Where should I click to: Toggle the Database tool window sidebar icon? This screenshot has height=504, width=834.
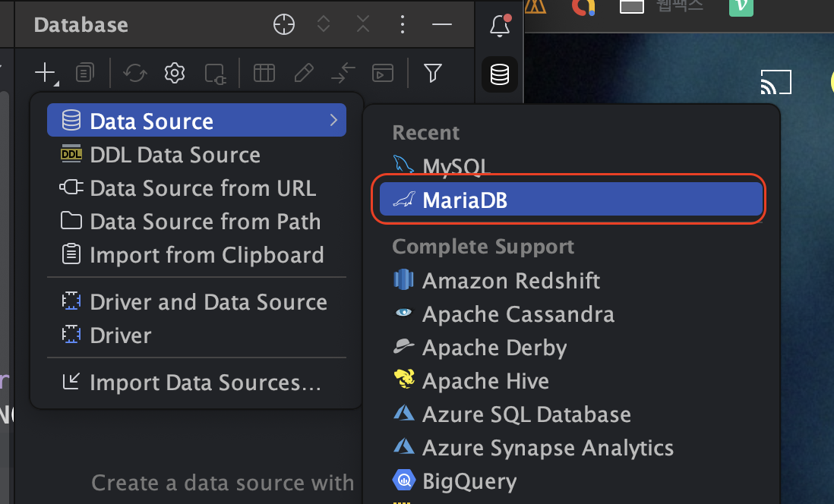click(500, 74)
